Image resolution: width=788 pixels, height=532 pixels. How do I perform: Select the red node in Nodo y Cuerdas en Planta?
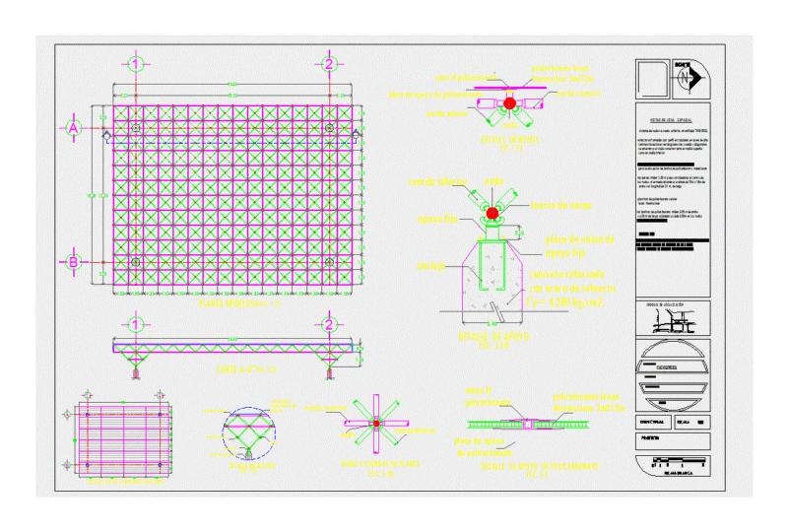coord(376,424)
